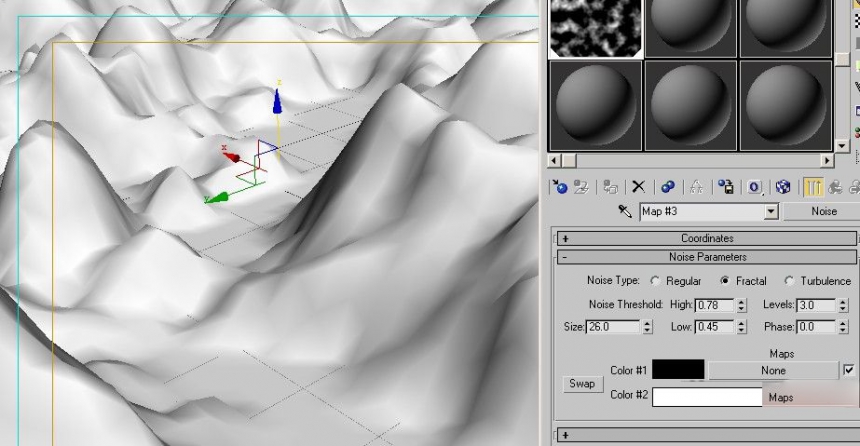Click the Reset Map X icon
Image resolution: width=860 pixels, height=446 pixels.
638,187
